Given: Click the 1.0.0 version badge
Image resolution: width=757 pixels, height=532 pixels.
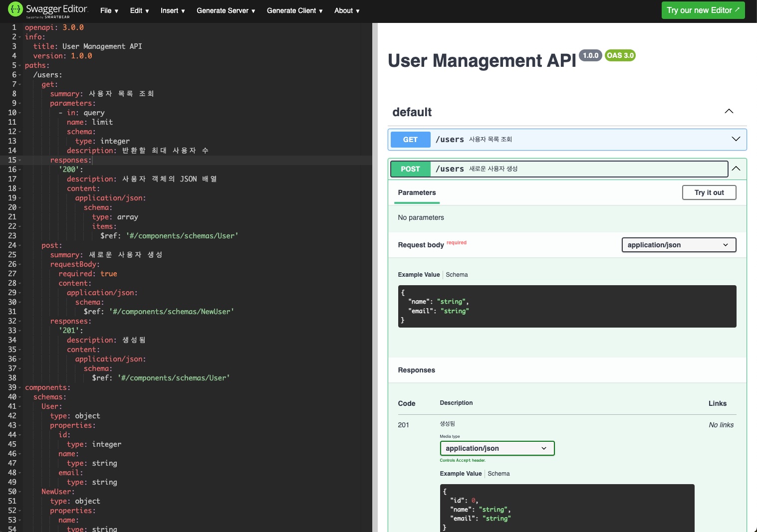Looking at the screenshot, I should [x=590, y=55].
